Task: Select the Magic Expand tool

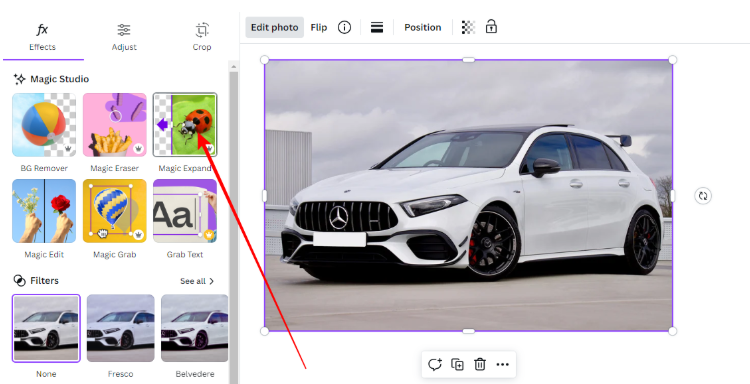Action: click(x=185, y=125)
